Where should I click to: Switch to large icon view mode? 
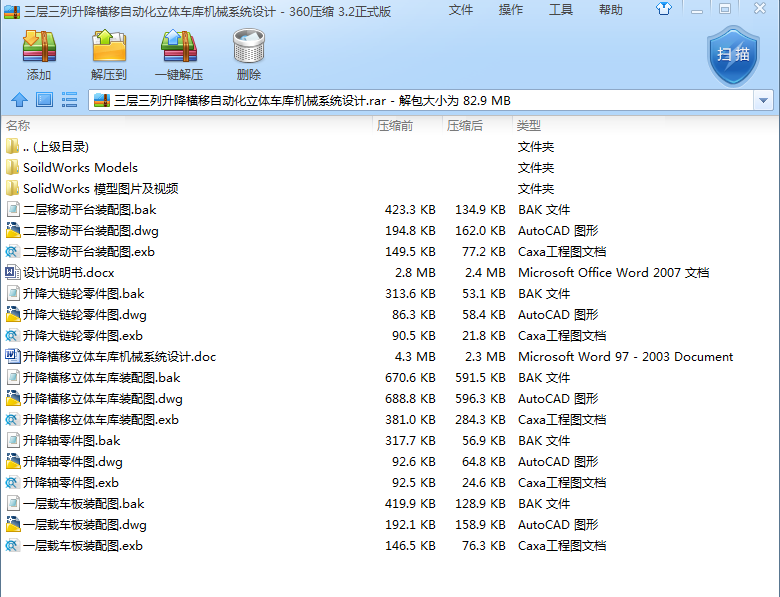tap(44, 100)
